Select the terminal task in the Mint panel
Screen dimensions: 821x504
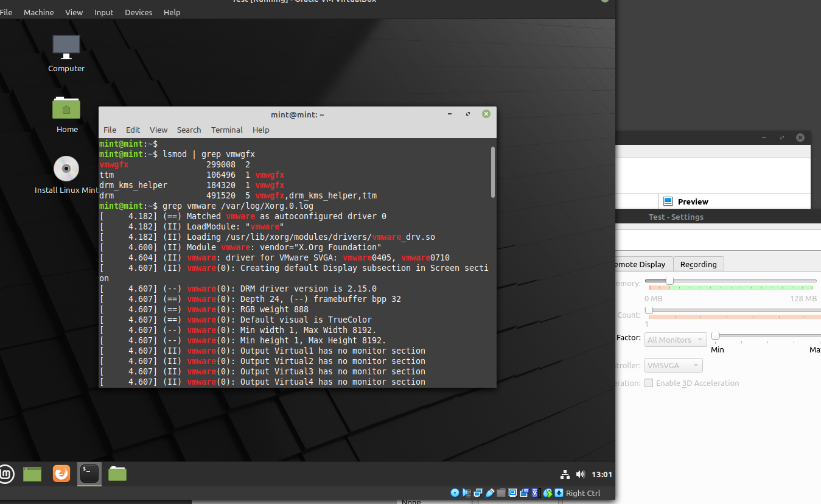click(x=89, y=474)
